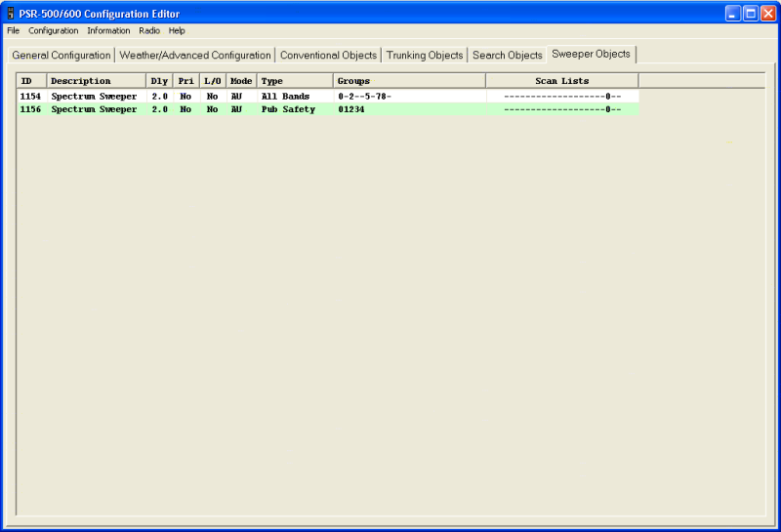Open the Information menu
Image resolution: width=781 pixels, height=532 pixels.
pyautogui.click(x=108, y=31)
